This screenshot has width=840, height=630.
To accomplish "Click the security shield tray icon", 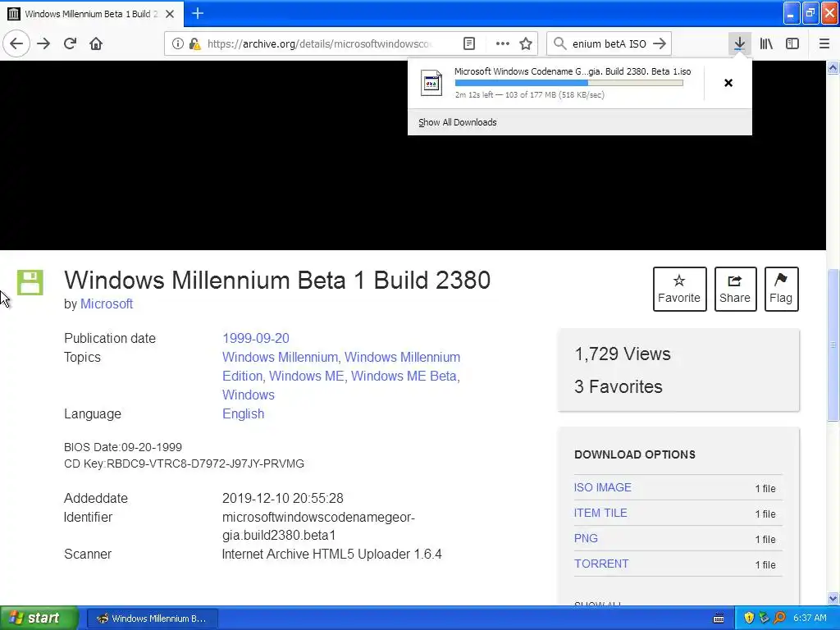I will coord(748,619).
